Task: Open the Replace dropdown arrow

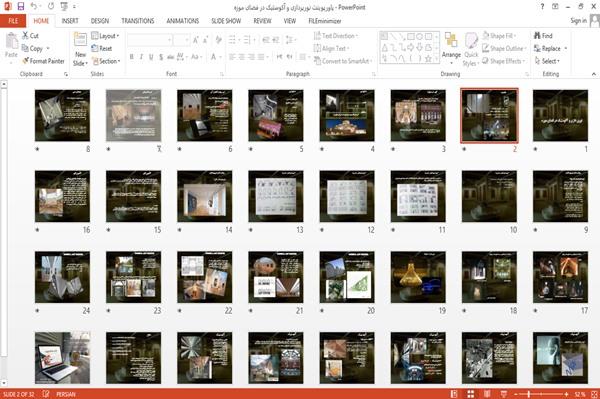Action: (x=566, y=49)
